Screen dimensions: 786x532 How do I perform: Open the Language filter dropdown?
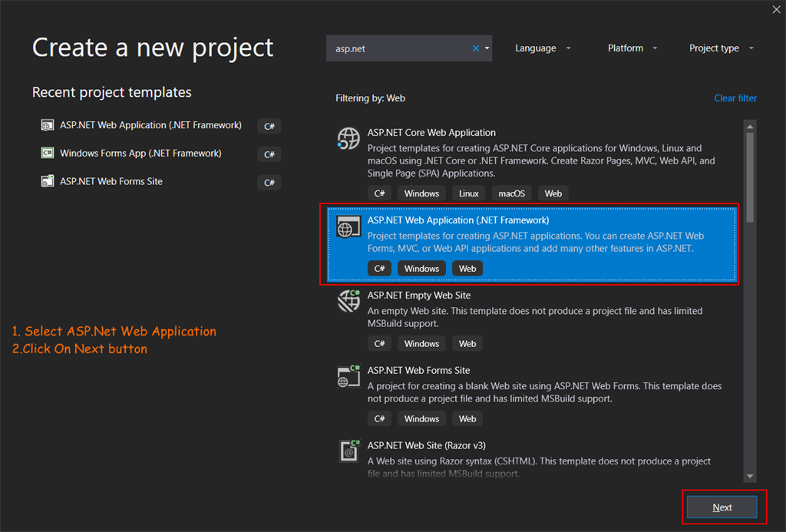coord(543,48)
